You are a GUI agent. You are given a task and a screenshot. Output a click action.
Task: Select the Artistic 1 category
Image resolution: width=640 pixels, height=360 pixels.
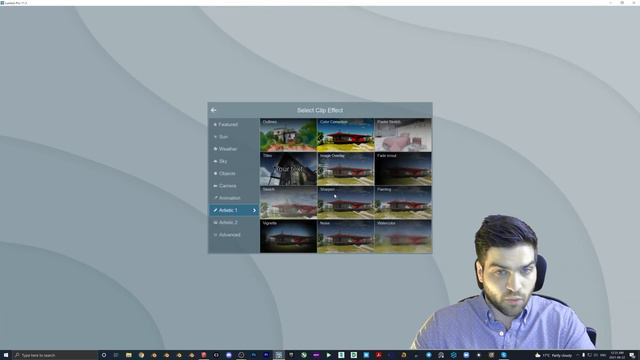coord(233,210)
